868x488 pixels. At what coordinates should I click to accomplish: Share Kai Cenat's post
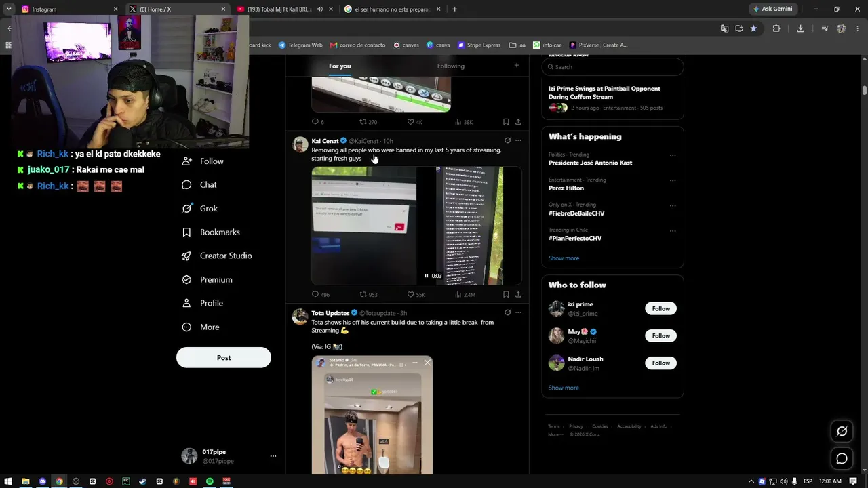pyautogui.click(x=518, y=295)
